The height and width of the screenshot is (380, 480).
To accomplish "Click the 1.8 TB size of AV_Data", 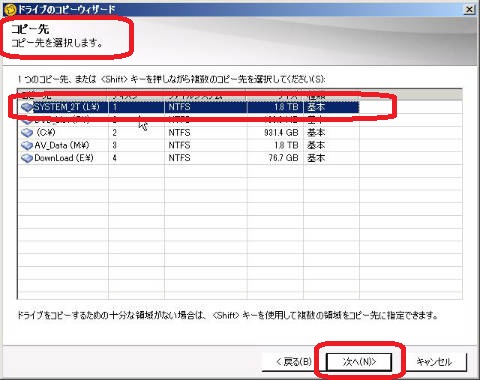I will (286, 145).
